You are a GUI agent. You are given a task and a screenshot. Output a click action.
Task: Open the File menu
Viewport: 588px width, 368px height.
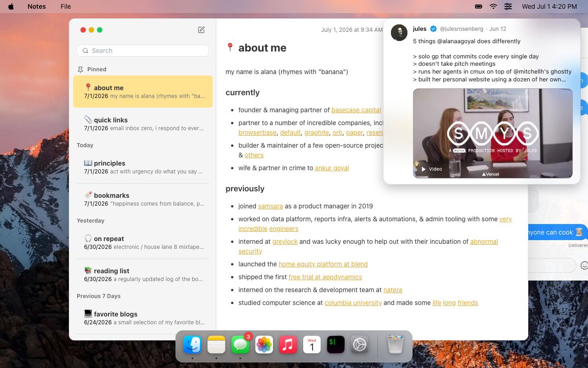pos(66,6)
